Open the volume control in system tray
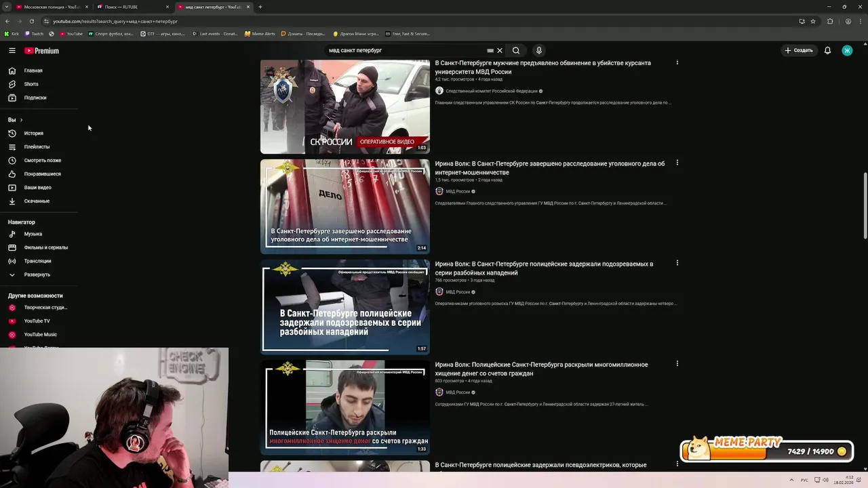 pyautogui.click(x=826, y=480)
